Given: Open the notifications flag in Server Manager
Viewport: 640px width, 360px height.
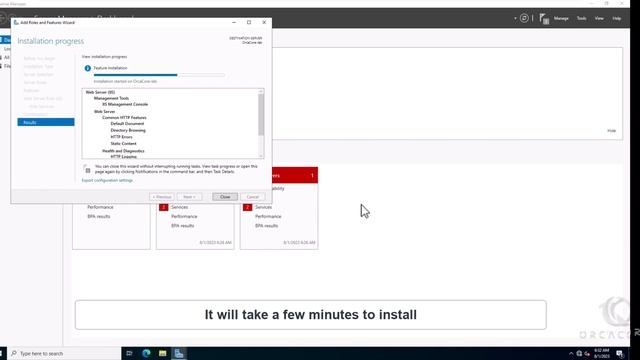Looking at the screenshot, I should pos(544,18).
